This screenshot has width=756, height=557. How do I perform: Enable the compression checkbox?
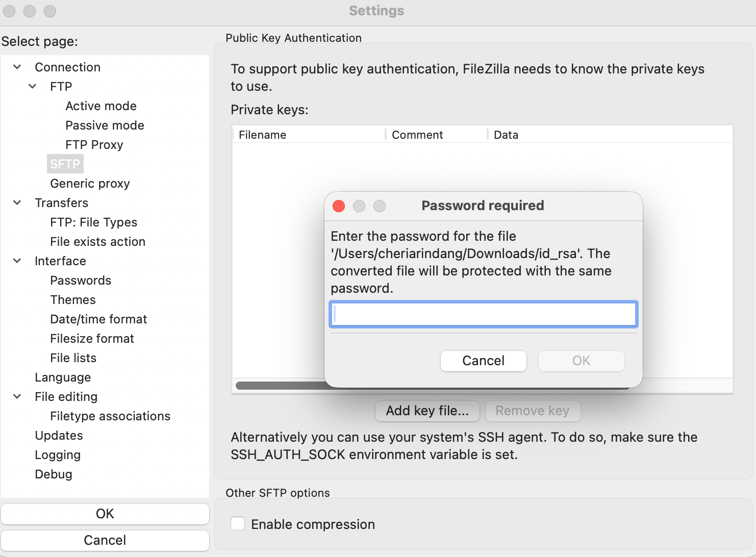(x=238, y=524)
